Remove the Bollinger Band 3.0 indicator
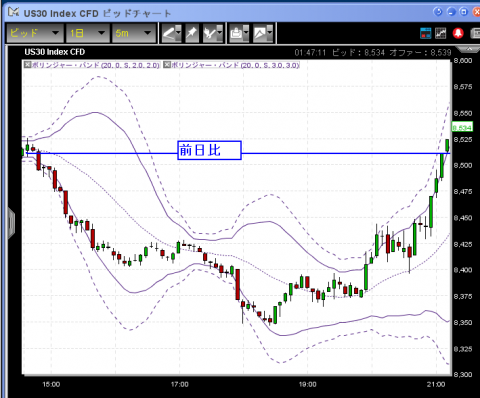This screenshot has width=480, height=398. 167,65
